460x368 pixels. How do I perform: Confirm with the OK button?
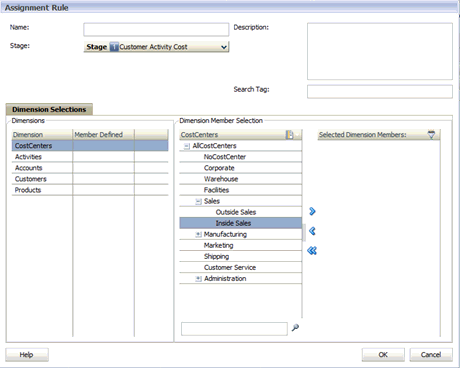383,355
